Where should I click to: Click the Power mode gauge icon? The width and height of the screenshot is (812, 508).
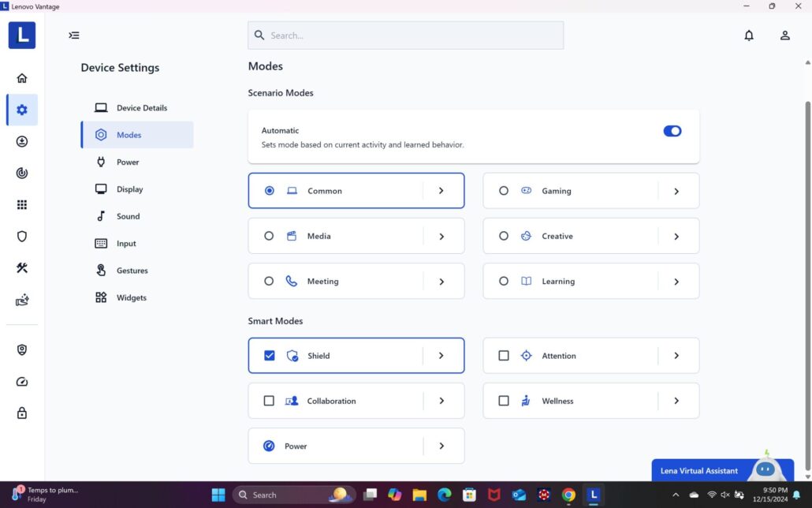click(269, 446)
